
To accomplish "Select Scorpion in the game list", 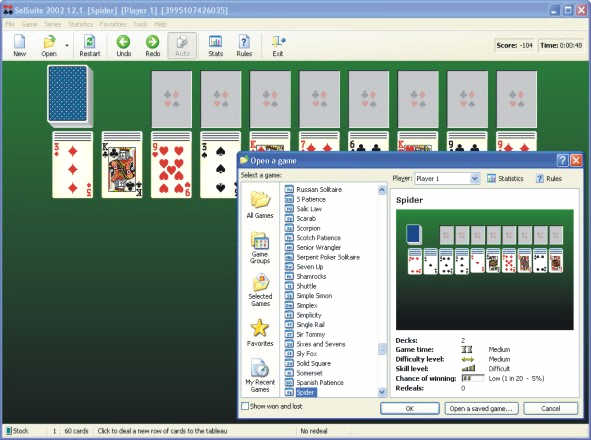I will (308, 228).
